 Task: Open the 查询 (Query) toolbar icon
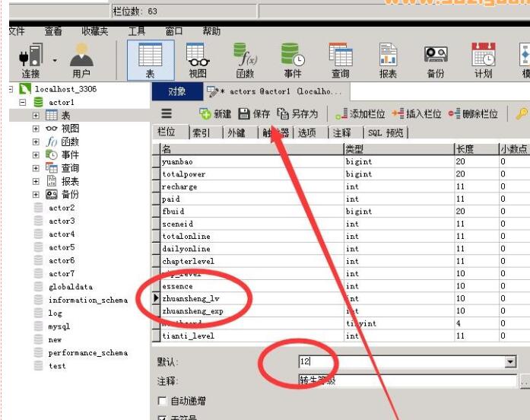click(x=340, y=59)
